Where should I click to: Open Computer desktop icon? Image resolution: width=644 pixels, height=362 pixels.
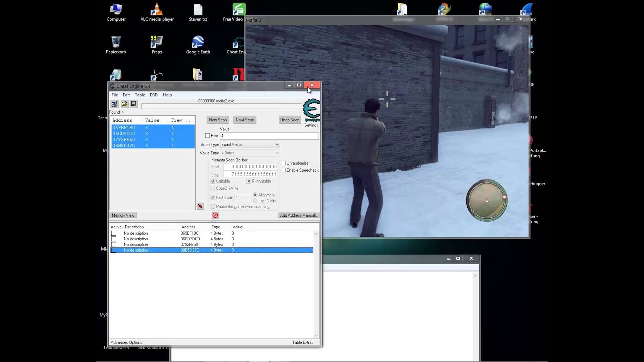(116, 13)
